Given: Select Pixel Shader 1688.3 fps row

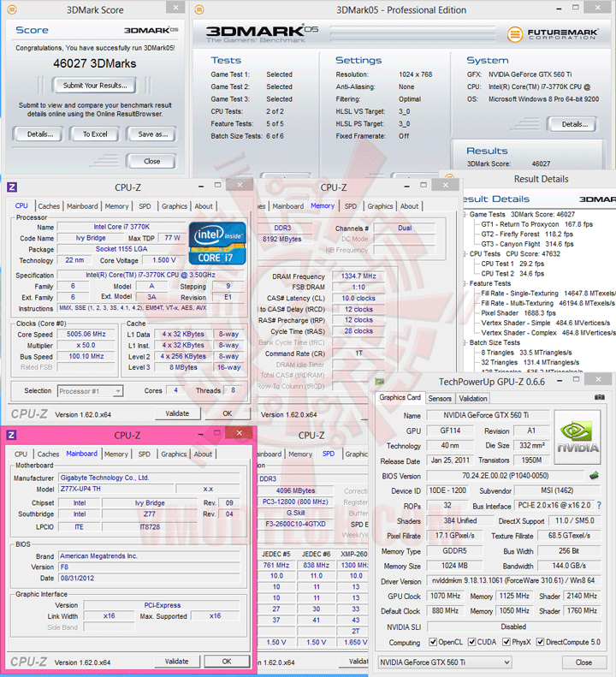Looking at the screenshot, I should tap(518, 313).
